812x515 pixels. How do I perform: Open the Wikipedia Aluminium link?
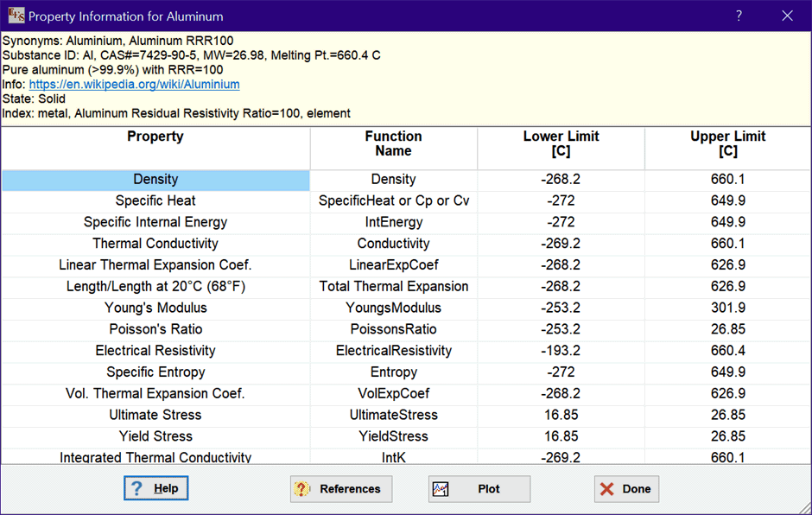click(x=134, y=85)
